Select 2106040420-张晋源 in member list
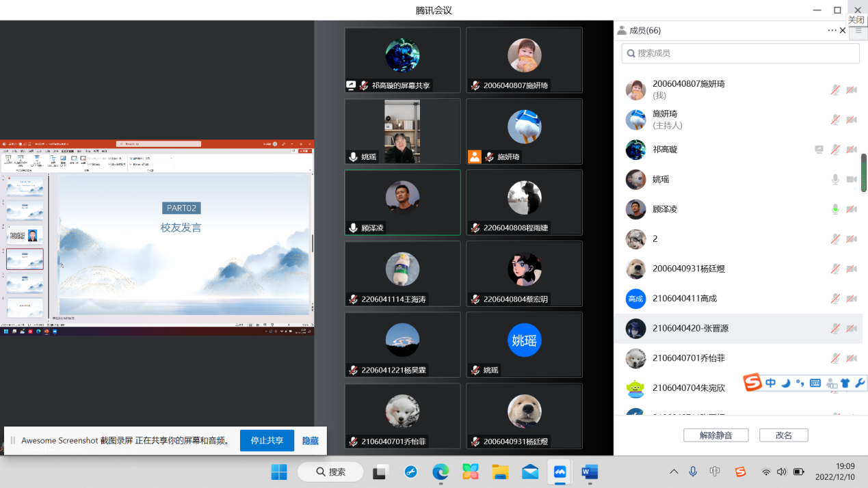The height and width of the screenshot is (488, 868). point(690,329)
